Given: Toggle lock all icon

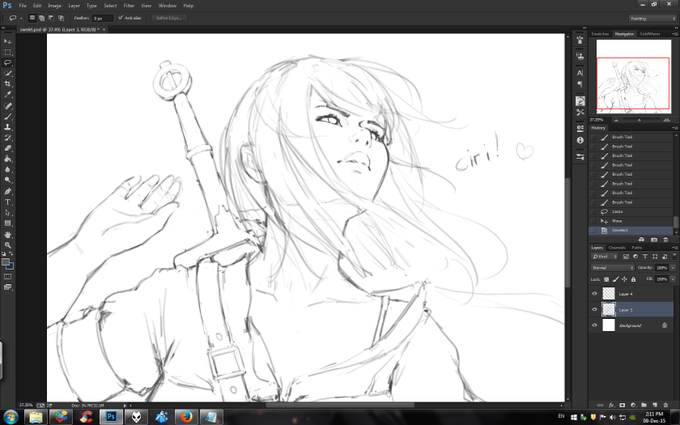Looking at the screenshot, I should 633,279.
